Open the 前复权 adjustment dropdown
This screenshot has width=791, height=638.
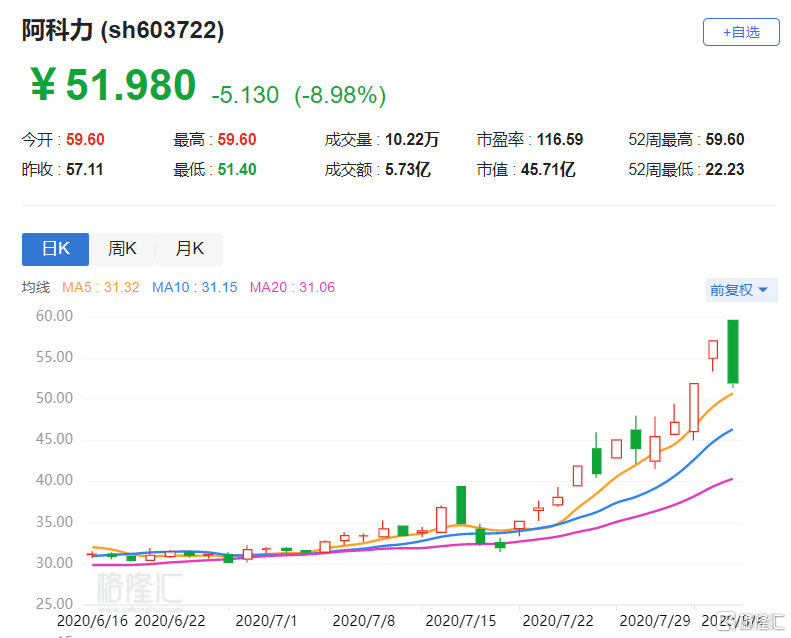(739, 290)
